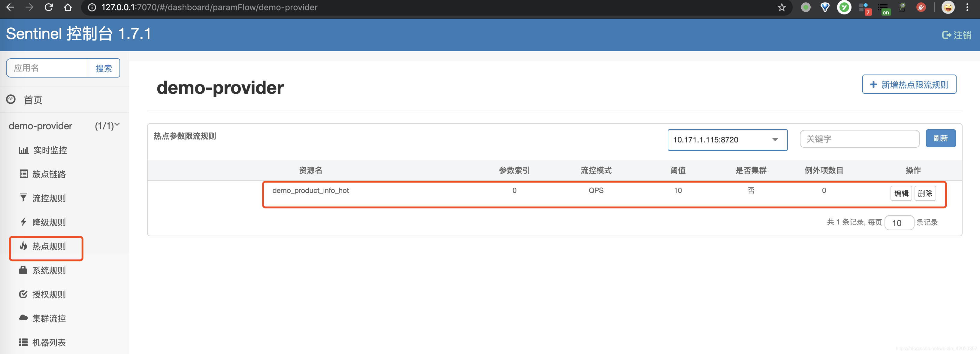Click the 新增热点限流规则 button
980x354 pixels.
pyautogui.click(x=909, y=84)
